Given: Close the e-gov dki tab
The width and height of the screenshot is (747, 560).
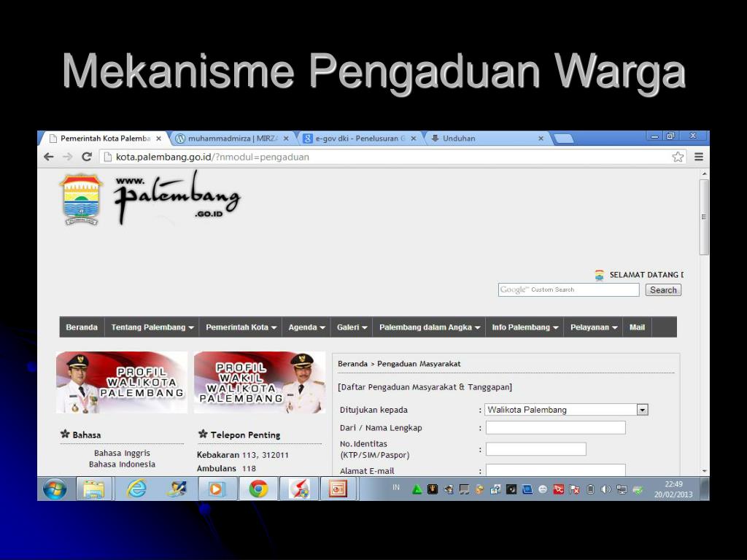Looking at the screenshot, I should 414,139.
